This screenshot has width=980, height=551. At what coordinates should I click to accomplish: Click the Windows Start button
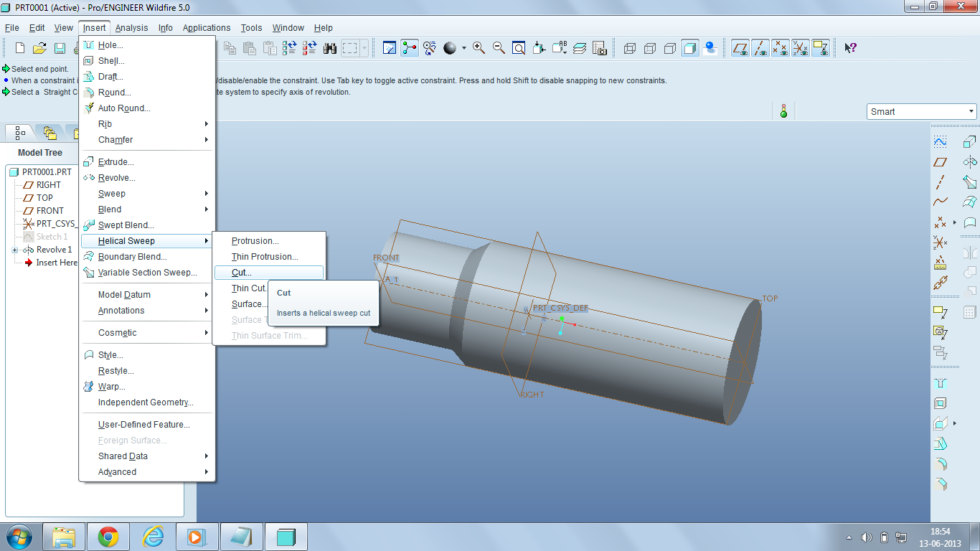coord(18,537)
